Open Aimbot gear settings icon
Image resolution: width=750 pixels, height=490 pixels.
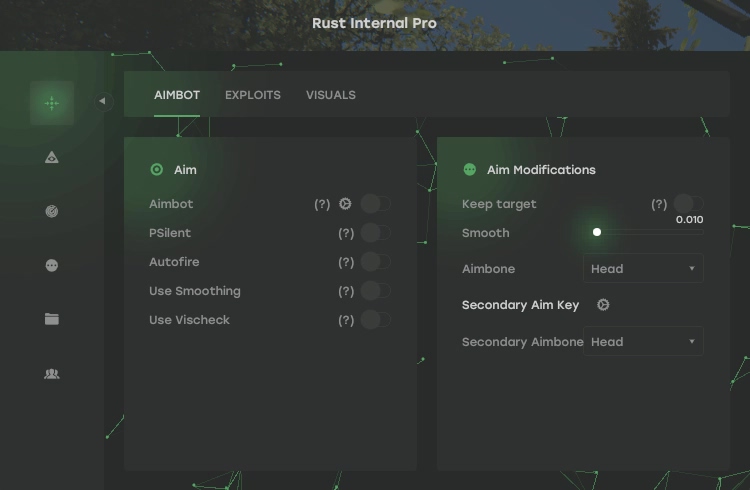345,204
